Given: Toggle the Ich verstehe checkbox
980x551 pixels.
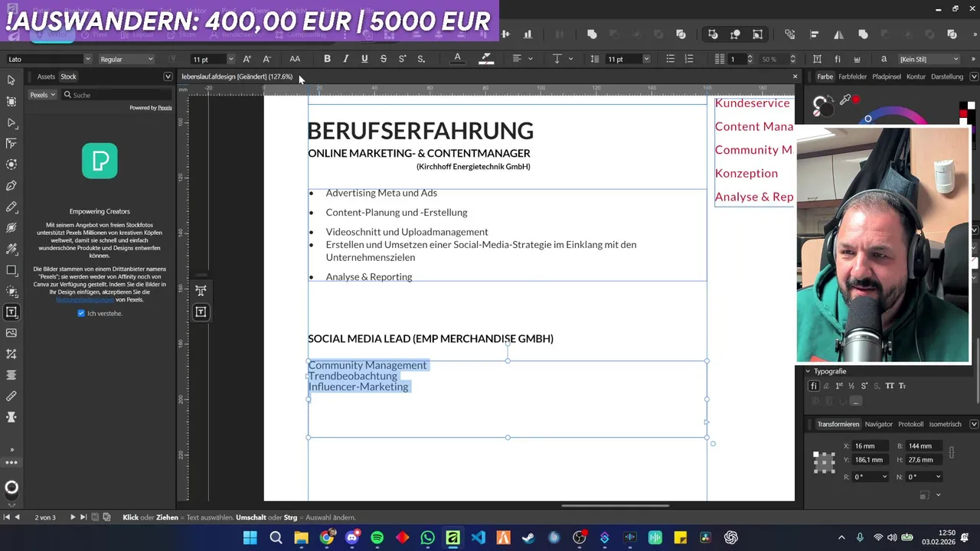Looking at the screenshot, I should [81, 313].
